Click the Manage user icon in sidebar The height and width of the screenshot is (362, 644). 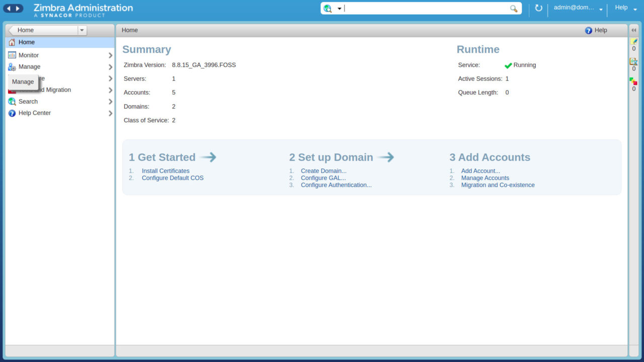coord(13,67)
